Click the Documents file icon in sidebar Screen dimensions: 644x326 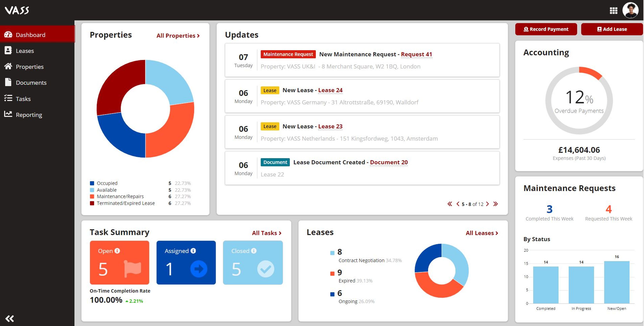8,82
